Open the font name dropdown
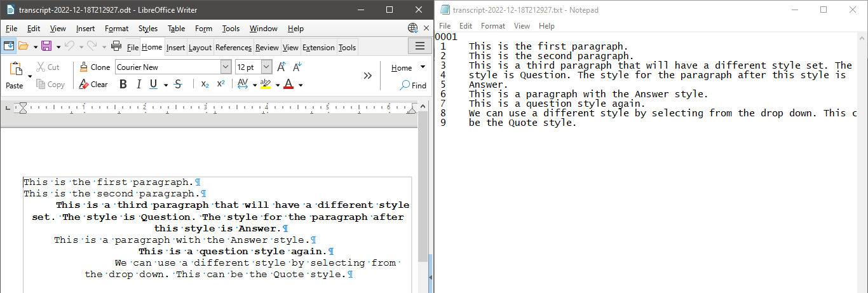Image resolution: width=868 pixels, height=293 pixels. [x=226, y=67]
